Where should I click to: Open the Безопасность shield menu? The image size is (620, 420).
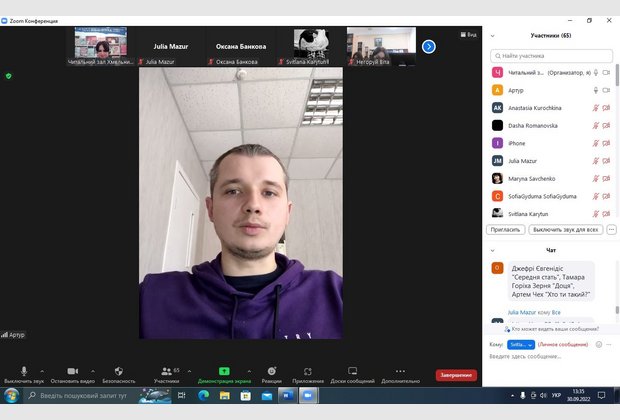pos(119,375)
